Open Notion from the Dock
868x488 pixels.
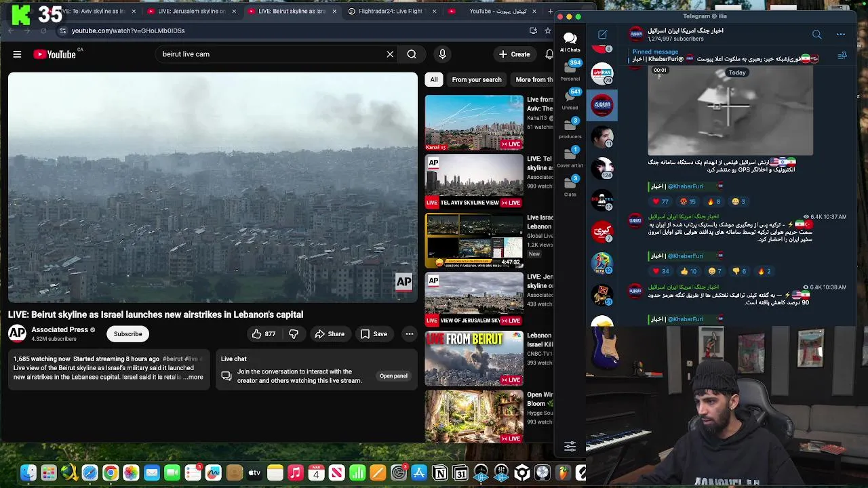tap(440, 472)
